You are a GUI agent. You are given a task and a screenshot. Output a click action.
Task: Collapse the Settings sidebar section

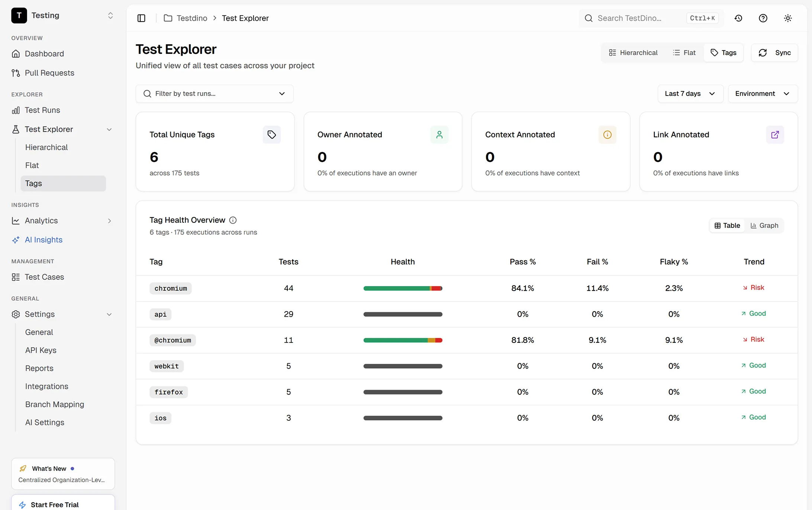tap(109, 314)
